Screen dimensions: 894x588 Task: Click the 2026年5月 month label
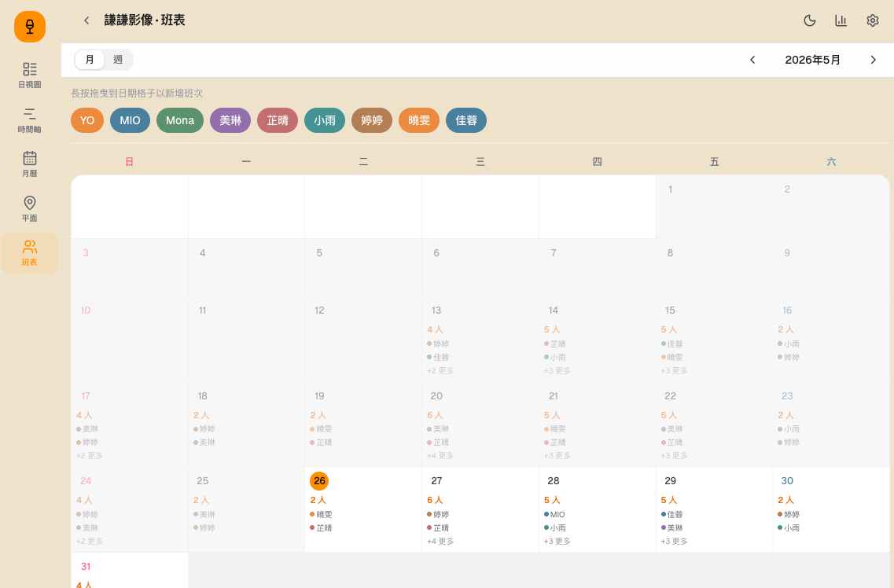point(812,60)
